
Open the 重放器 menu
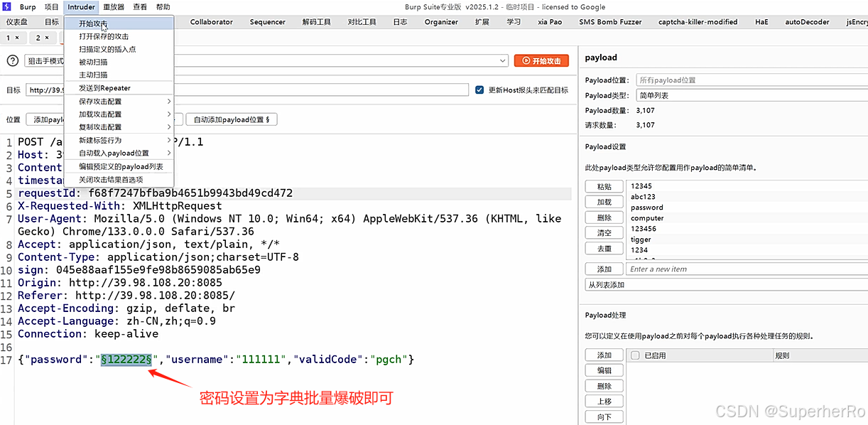click(114, 7)
